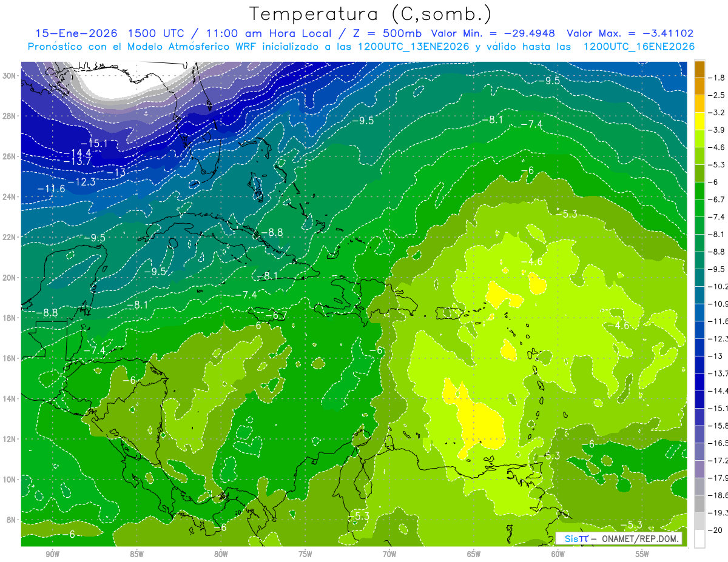This screenshot has width=728, height=562.
Task: Click the 70W longitude axis label
Action: (389, 555)
